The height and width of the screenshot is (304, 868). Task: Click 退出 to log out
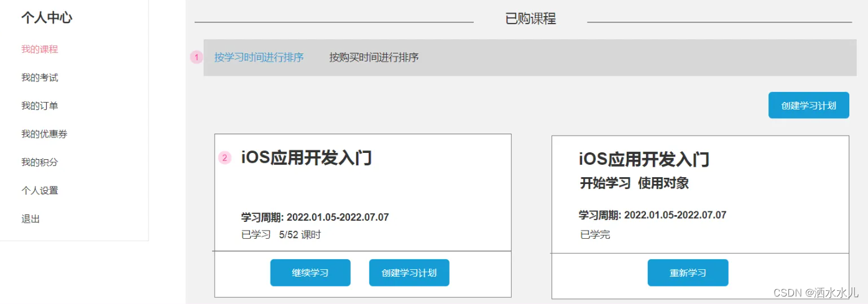[30, 219]
